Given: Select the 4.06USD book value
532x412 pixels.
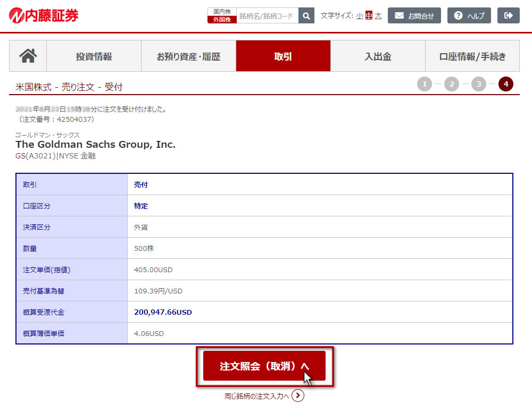Looking at the screenshot, I should [x=149, y=334].
